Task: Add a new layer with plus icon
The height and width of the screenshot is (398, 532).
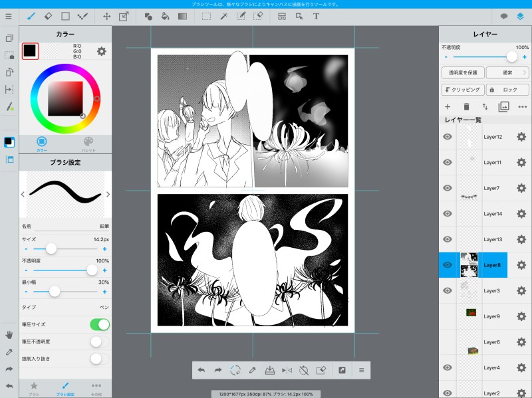Action: pyautogui.click(x=448, y=106)
